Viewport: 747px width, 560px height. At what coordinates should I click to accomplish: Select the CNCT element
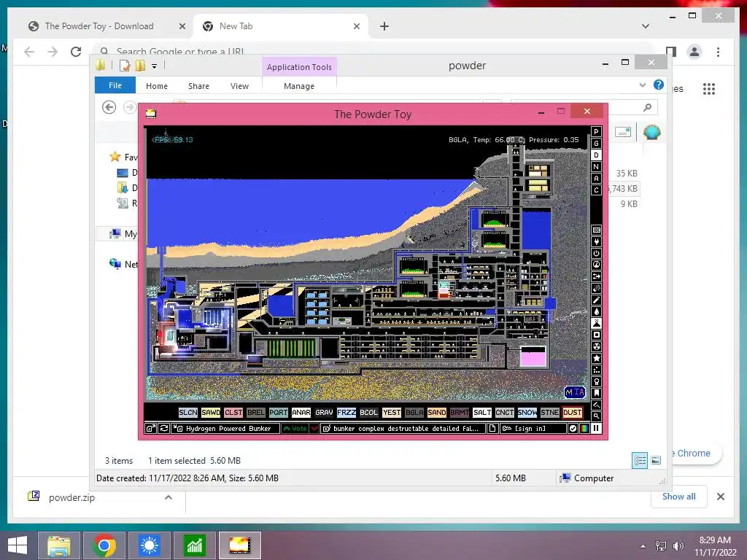point(505,413)
